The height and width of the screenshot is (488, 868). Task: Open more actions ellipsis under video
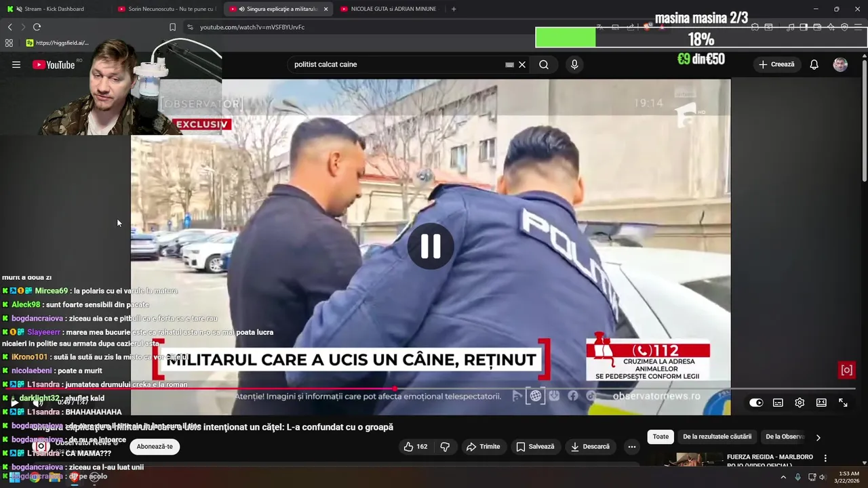631,447
